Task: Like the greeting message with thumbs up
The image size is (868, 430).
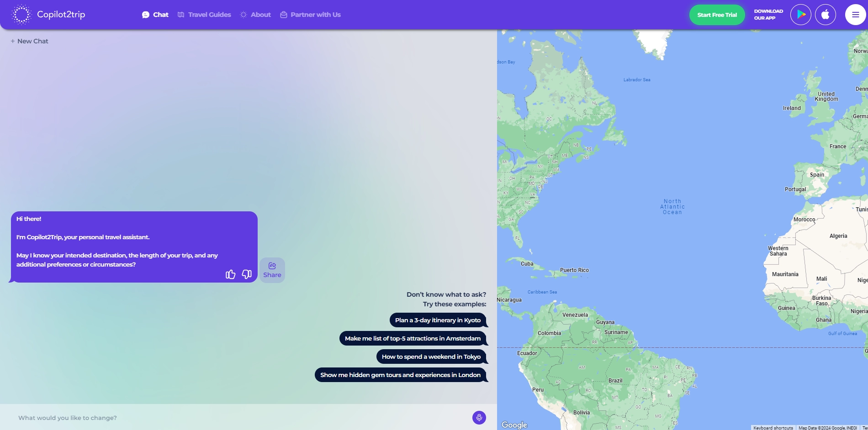Action: click(x=230, y=274)
